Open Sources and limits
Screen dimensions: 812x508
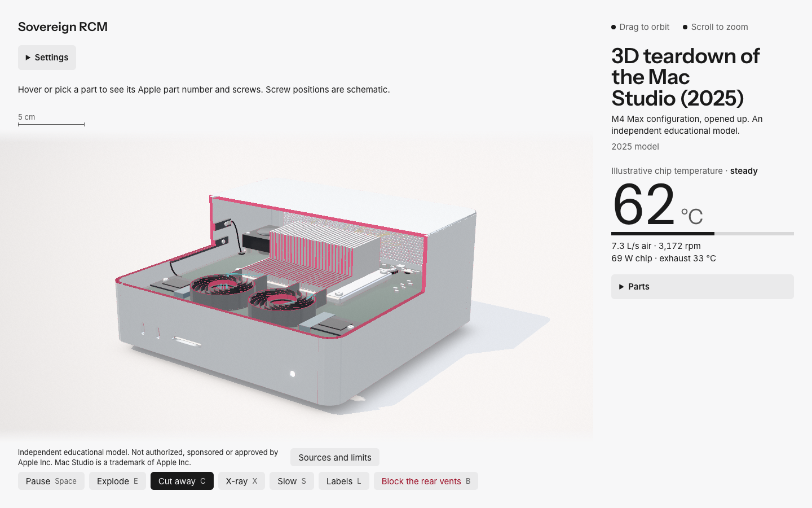pyautogui.click(x=335, y=457)
